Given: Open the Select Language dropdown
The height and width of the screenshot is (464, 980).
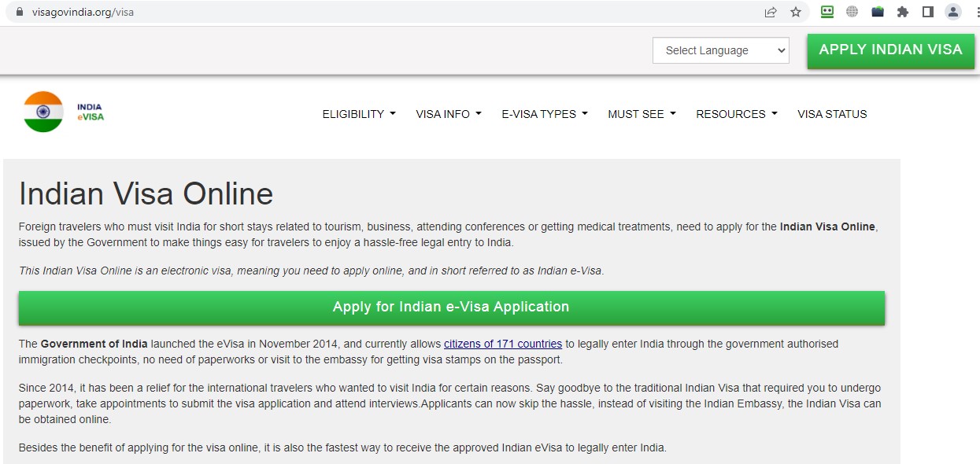Looking at the screenshot, I should point(720,50).
